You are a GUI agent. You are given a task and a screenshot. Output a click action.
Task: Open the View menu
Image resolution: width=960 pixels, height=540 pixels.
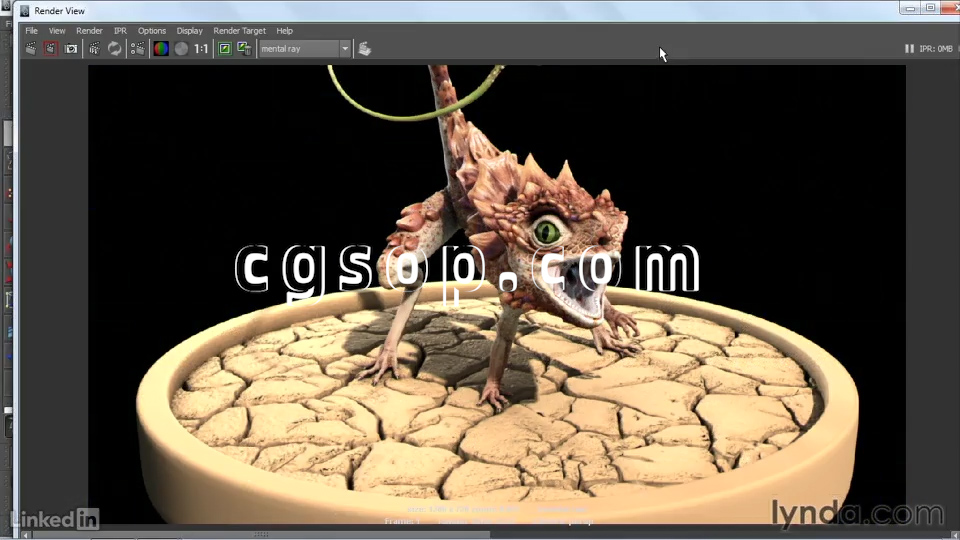tap(57, 31)
